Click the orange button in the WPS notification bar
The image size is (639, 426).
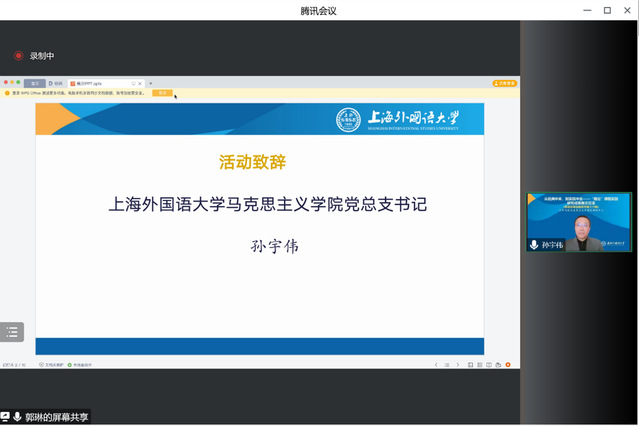click(162, 93)
